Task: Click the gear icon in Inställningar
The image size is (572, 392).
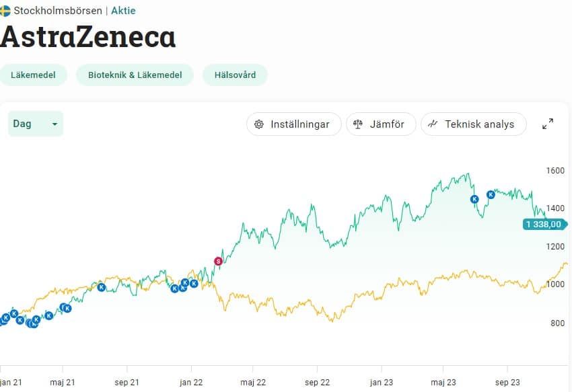Action: (259, 124)
